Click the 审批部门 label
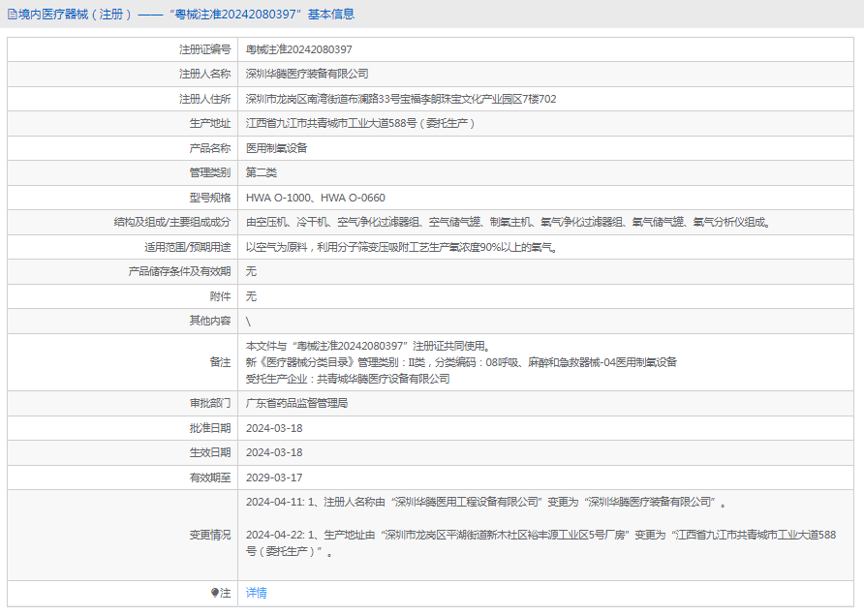The width and height of the screenshot is (864, 616). pyautogui.click(x=210, y=403)
